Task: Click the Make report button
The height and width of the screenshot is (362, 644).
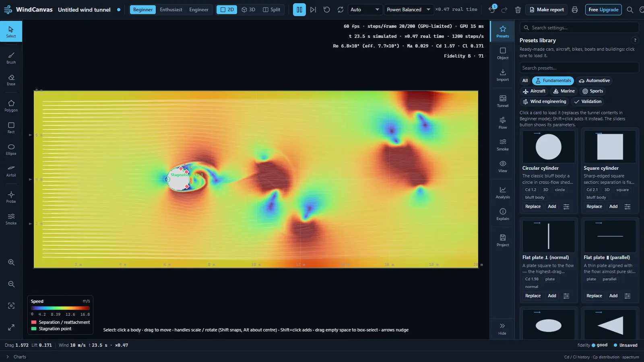Action: click(x=547, y=10)
